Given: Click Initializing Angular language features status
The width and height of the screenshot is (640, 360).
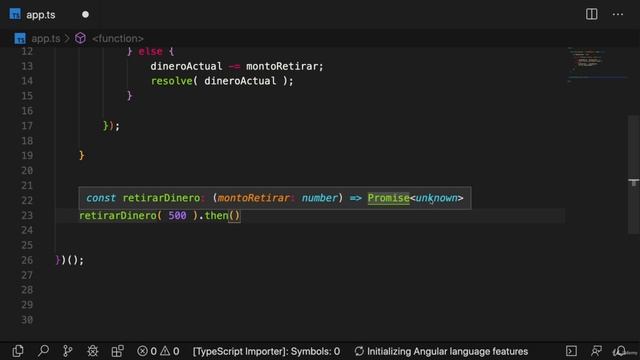Looking at the screenshot, I should point(441,351).
